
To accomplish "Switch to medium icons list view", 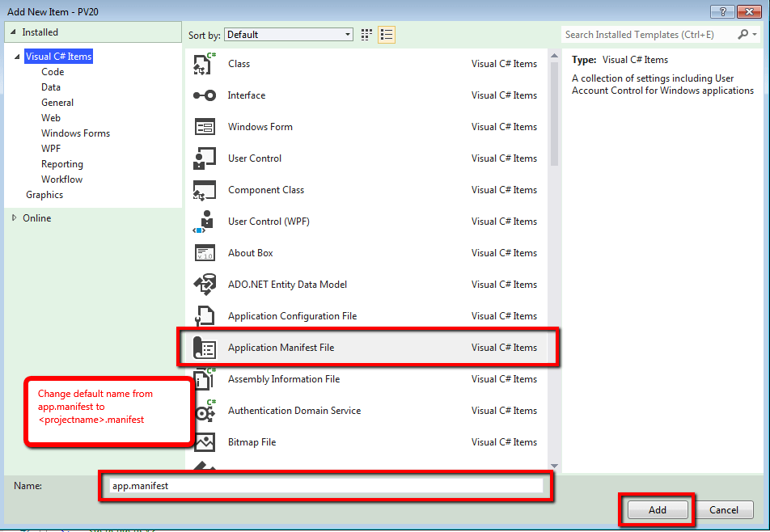I will click(x=386, y=35).
